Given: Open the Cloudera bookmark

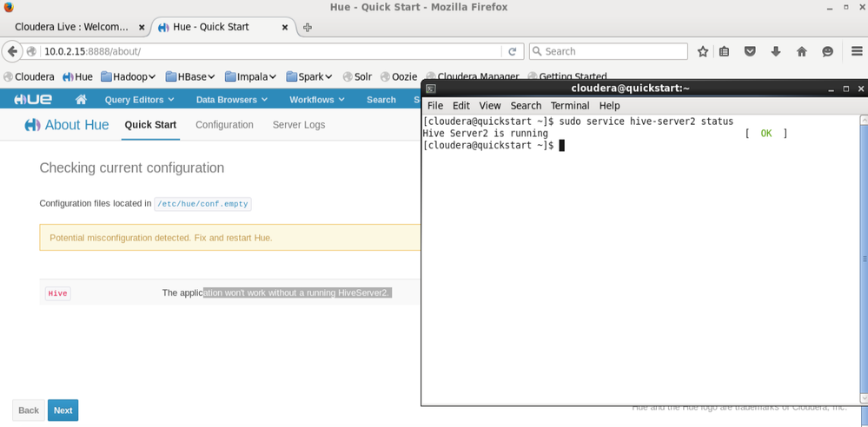Looking at the screenshot, I should (29, 77).
